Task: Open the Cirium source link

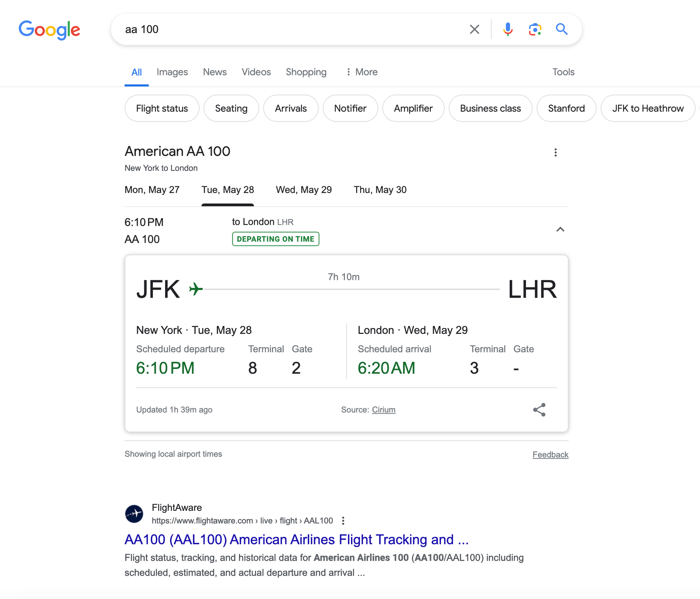Action: (383, 410)
